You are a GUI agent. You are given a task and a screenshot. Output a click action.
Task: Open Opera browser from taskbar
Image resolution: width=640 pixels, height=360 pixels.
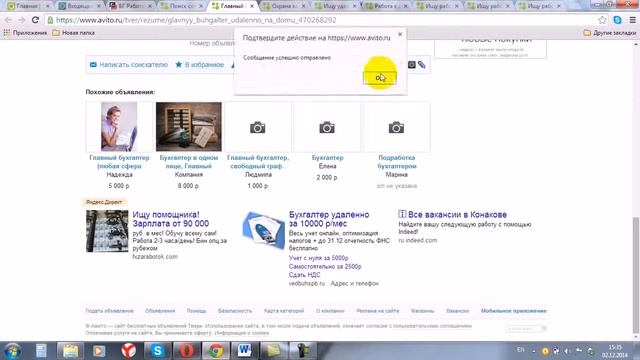[187, 351]
